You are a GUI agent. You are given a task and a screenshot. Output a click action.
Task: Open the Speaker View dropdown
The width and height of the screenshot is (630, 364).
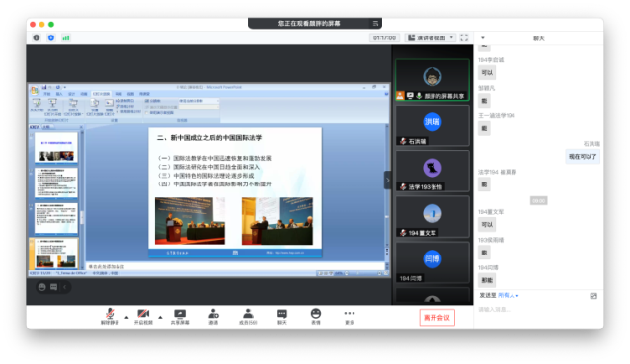point(431,37)
